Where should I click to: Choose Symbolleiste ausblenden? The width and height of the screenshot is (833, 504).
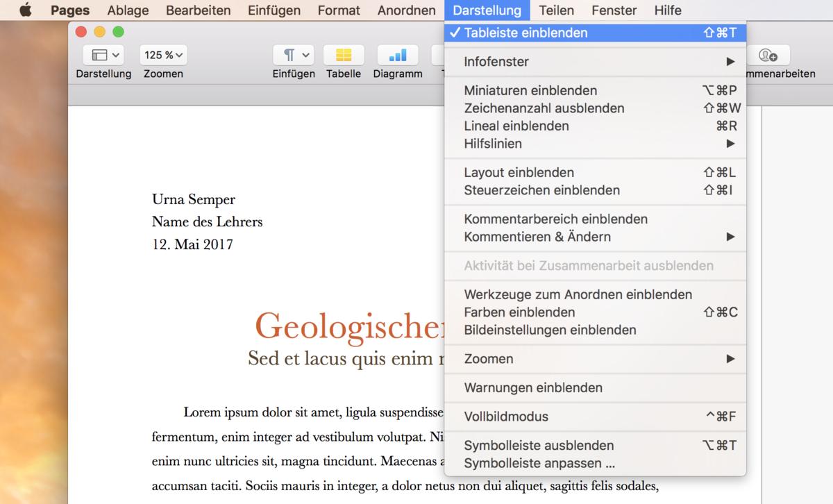(595, 446)
